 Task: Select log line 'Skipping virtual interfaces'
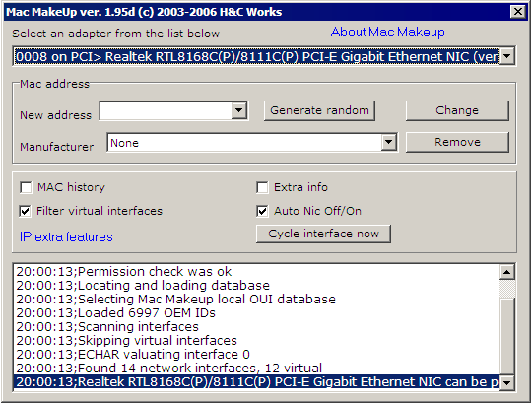[x=257, y=341]
